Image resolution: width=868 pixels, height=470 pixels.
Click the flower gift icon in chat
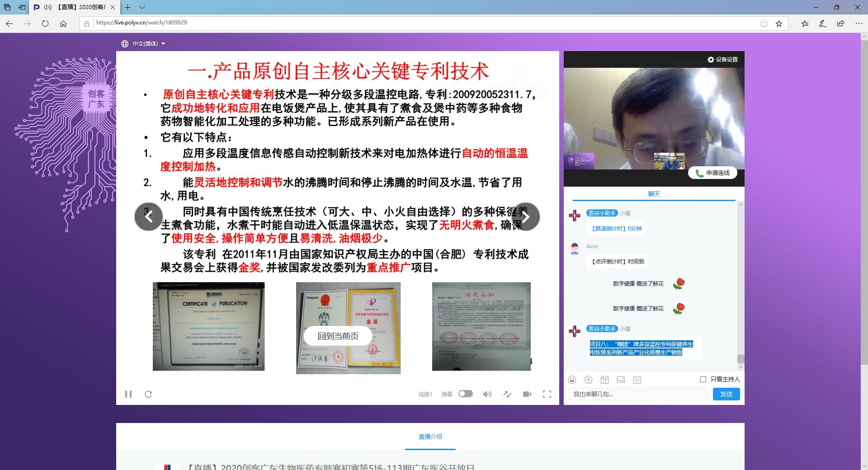click(588, 380)
